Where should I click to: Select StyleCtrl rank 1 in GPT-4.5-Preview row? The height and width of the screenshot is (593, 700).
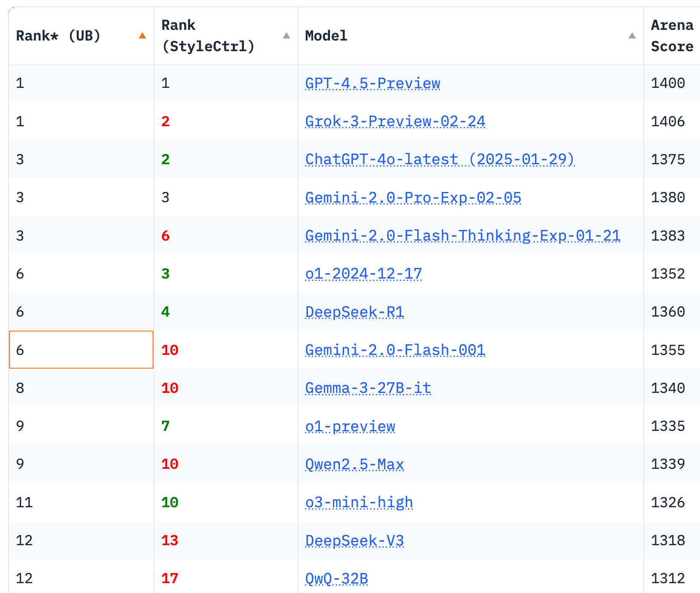pos(165,83)
